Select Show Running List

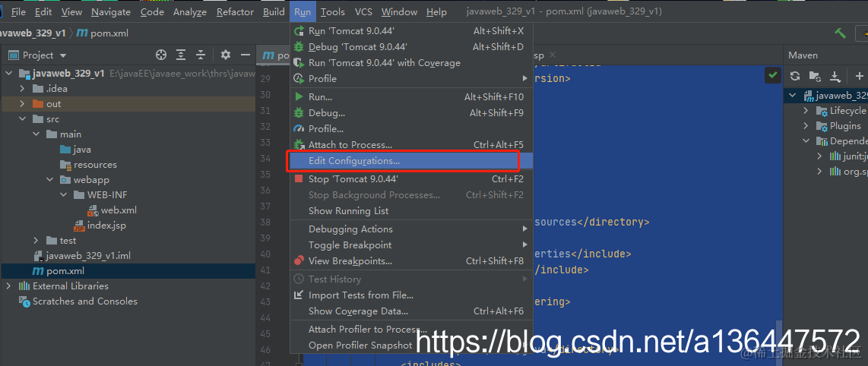[x=410, y=210]
